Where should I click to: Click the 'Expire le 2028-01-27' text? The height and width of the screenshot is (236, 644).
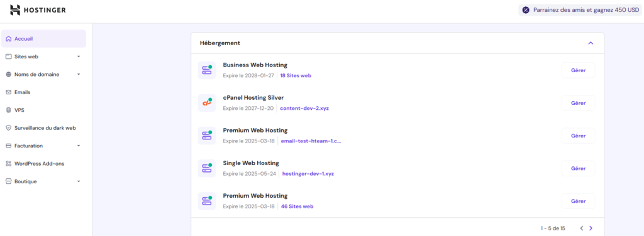pyautogui.click(x=248, y=75)
